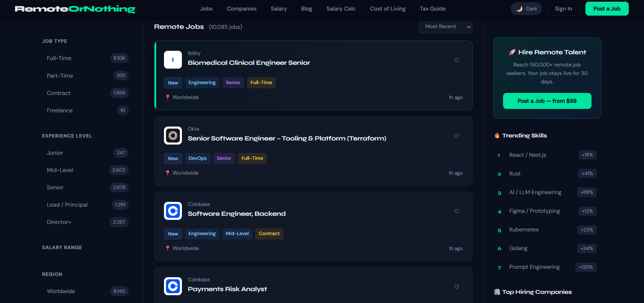644x303 pixels.
Task: Open Salary Calc in navigation
Action: tap(341, 9)
